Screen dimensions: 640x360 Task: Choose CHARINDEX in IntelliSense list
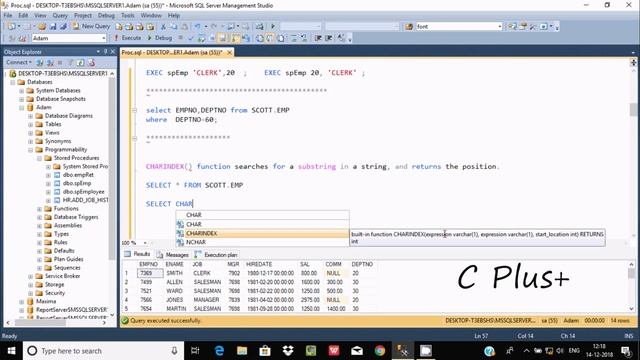point(262,233)
